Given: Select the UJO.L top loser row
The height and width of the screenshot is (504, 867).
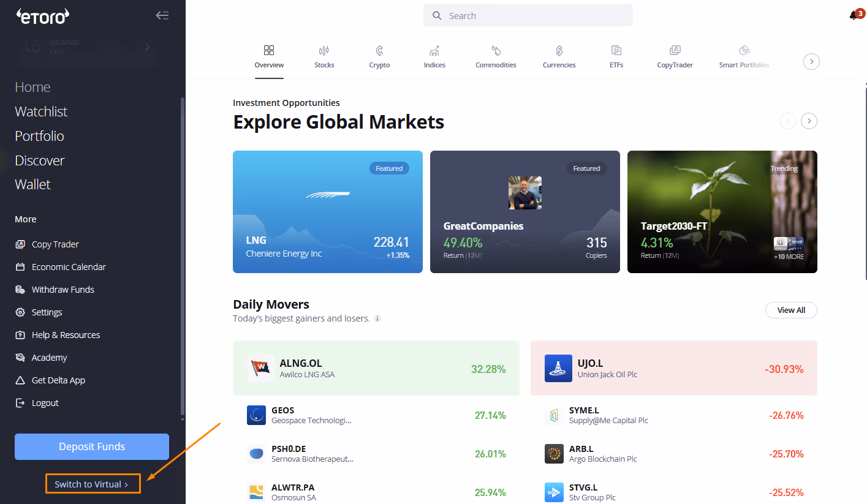Looking at the screenshot, I should (x=674, y=368).
